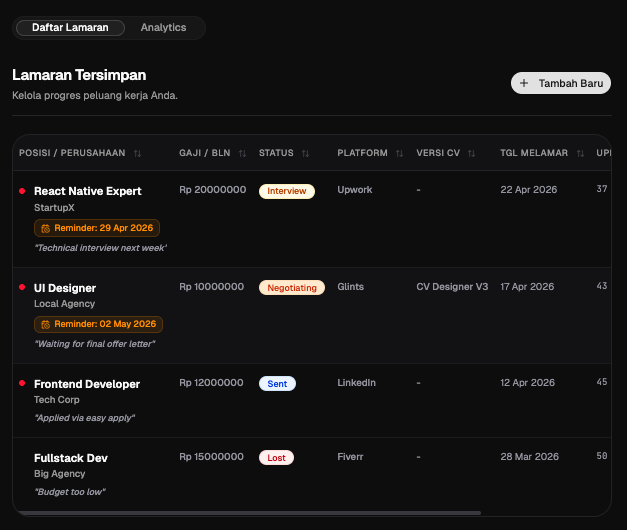Sort by Versi CV arrows icon

click(x=471, y=153)
